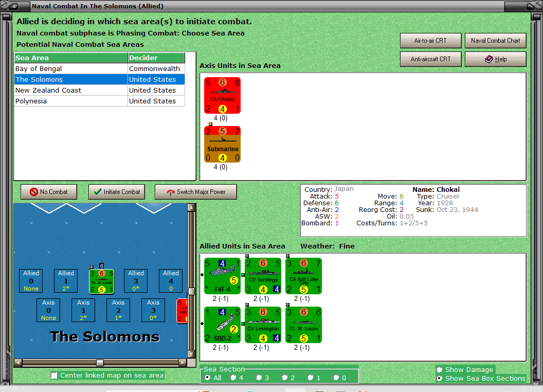Open the Anti-aircraft CRT chart
The height and width of the screenshot is (392, 543).
(x=430, y=59)
